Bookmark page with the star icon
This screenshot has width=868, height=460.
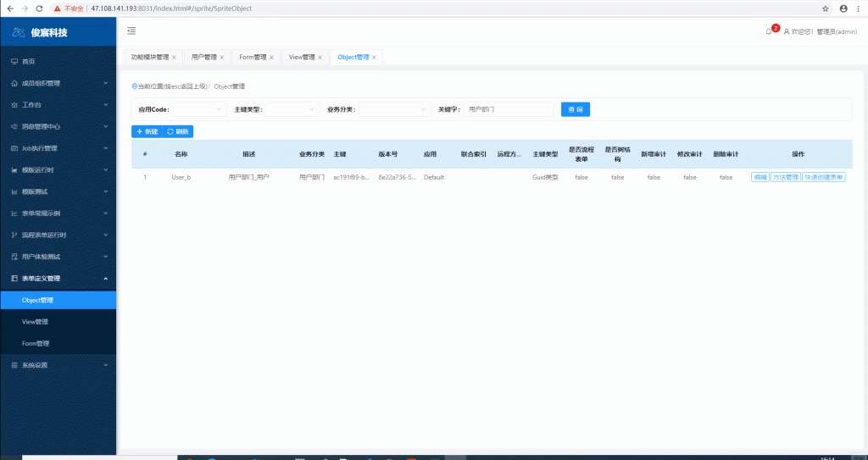pyautogui.click(x=826, y=8)
